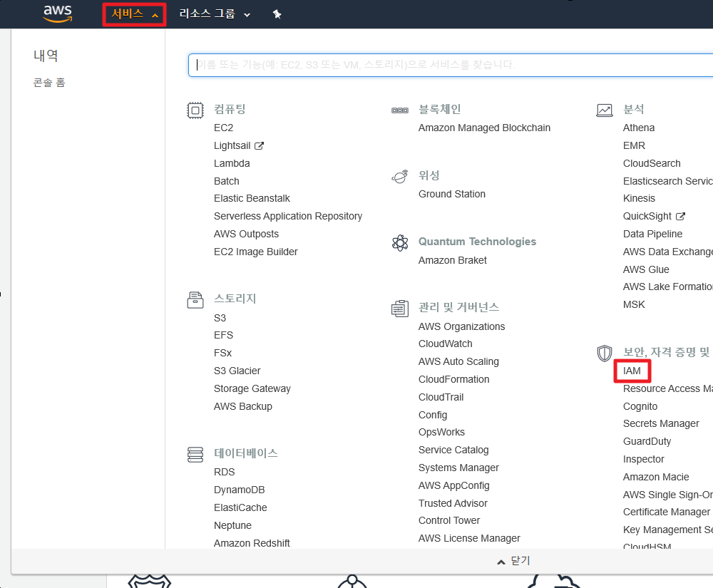Image resolution: width=713 pixels, height=588 pixels.
Task: Open the QuickSight service
Action: click(647, 216)
